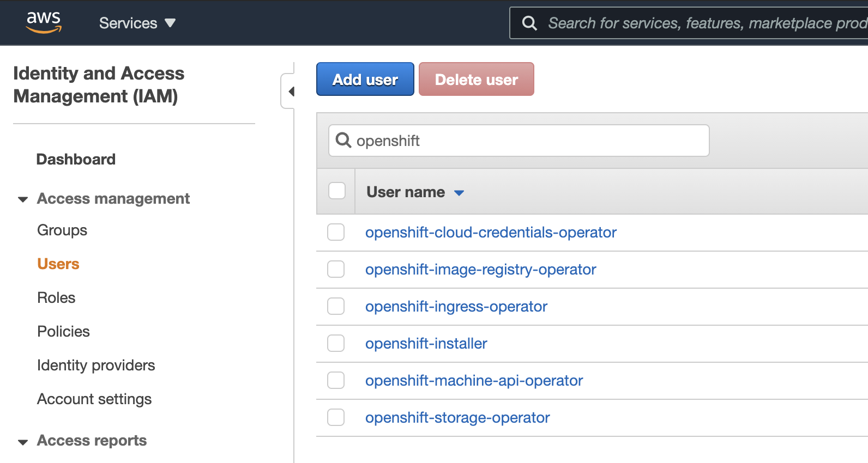The width and height of the screenshot is (868, 463).
Task: Click the Identity and Access Management title
Action: click(99, 84)
